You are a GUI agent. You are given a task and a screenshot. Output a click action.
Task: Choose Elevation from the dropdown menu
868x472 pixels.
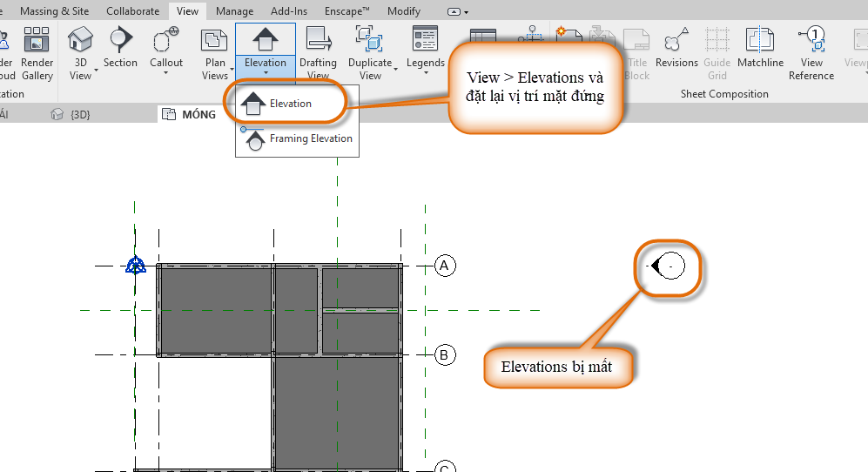(290, 104)
